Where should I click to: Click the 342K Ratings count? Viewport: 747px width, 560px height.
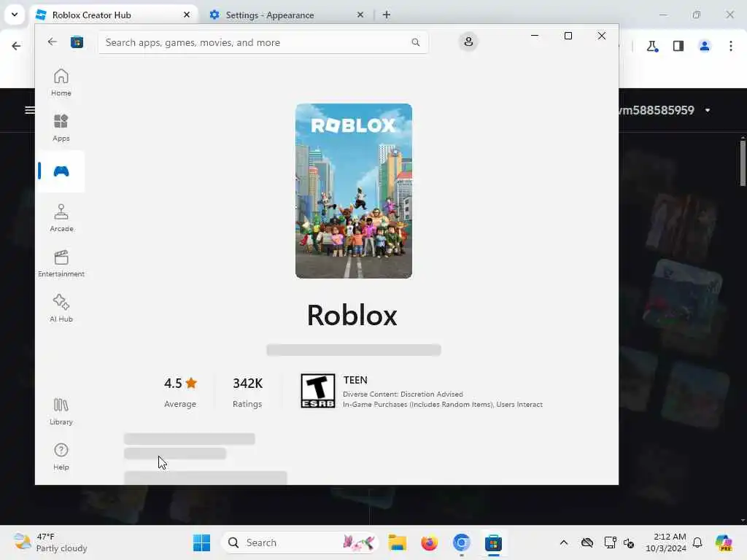pyautogui.click(x=247, y=392)
